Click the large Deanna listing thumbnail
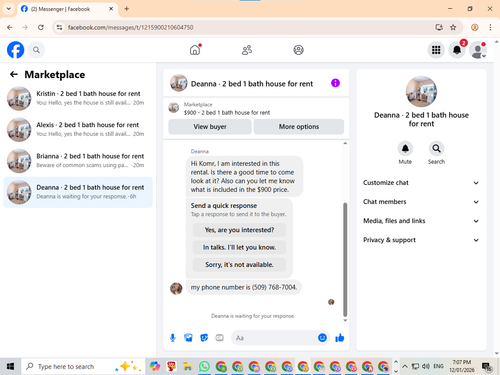This screenshot has height=375, width=500. pos(421,92)
